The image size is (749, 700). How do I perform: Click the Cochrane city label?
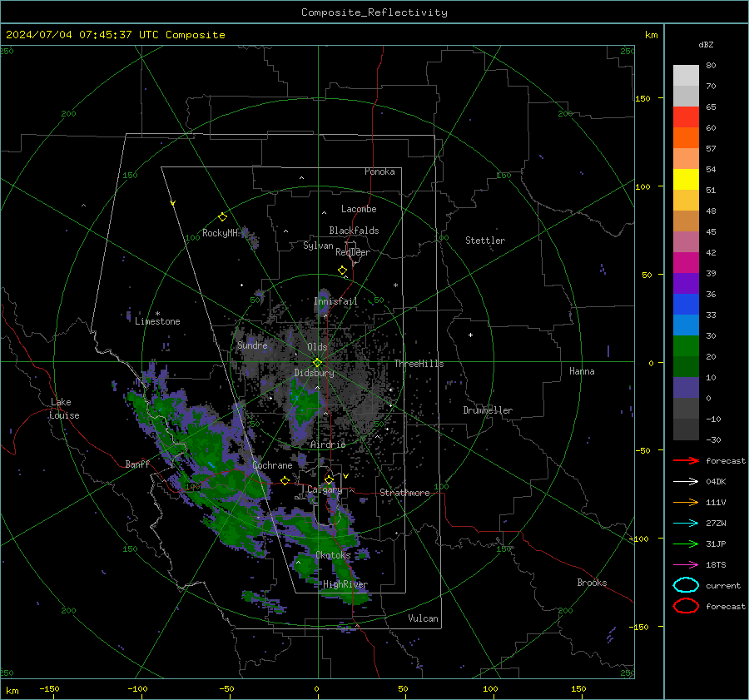272,465
